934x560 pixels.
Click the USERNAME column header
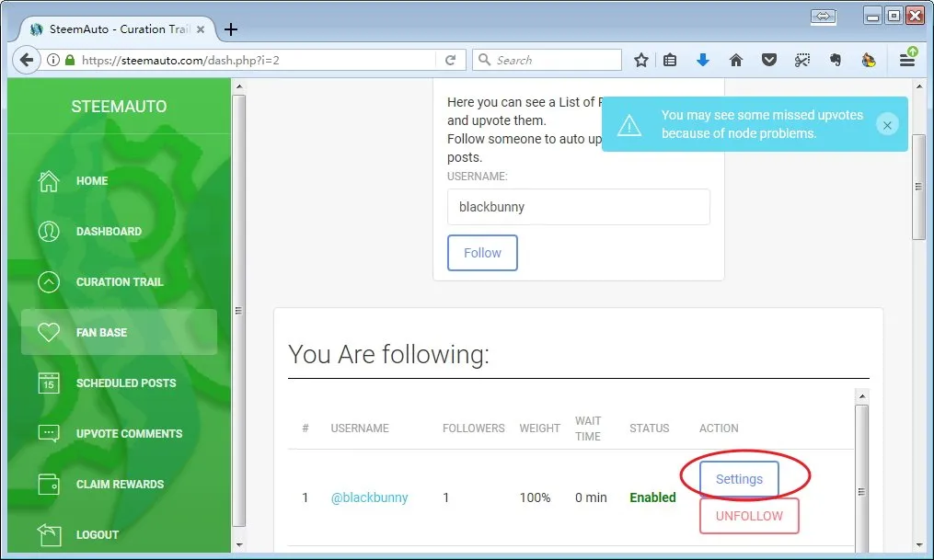click(x=360, y=429)
